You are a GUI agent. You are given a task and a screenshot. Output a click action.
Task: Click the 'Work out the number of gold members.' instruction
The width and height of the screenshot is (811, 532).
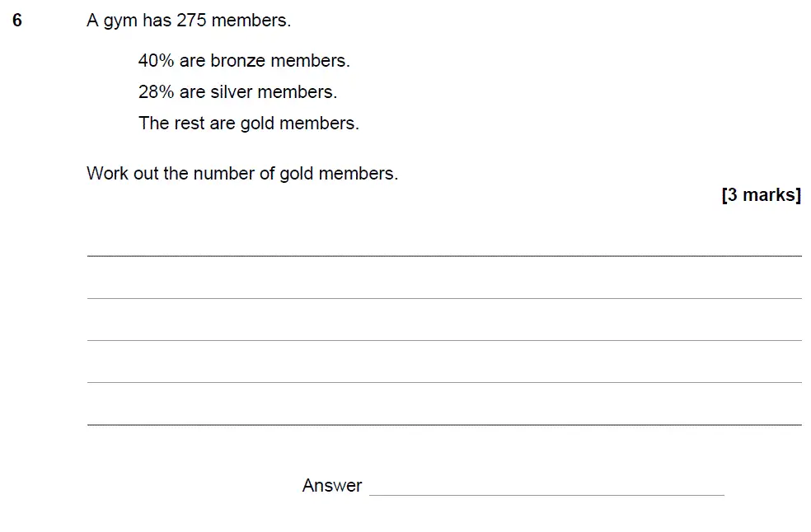pyautogui.click(x=241, y=174)
